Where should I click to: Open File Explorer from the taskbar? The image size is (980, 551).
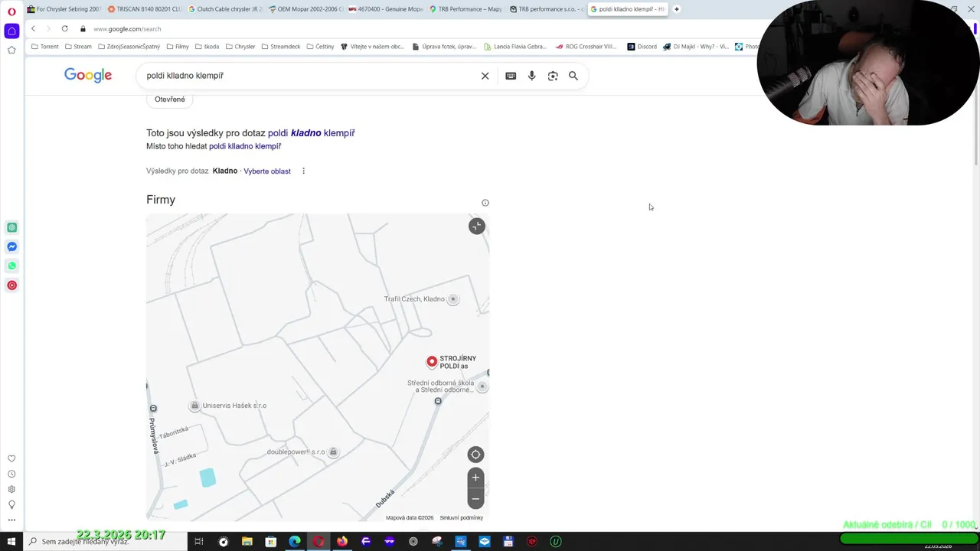pyautogui.click(x=247, y=542)
